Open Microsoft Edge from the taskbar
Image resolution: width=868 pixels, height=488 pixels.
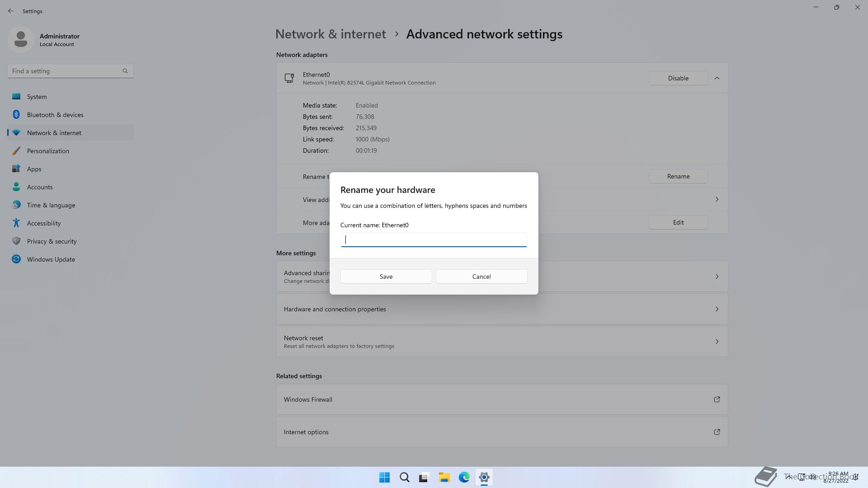pos(464,477)
